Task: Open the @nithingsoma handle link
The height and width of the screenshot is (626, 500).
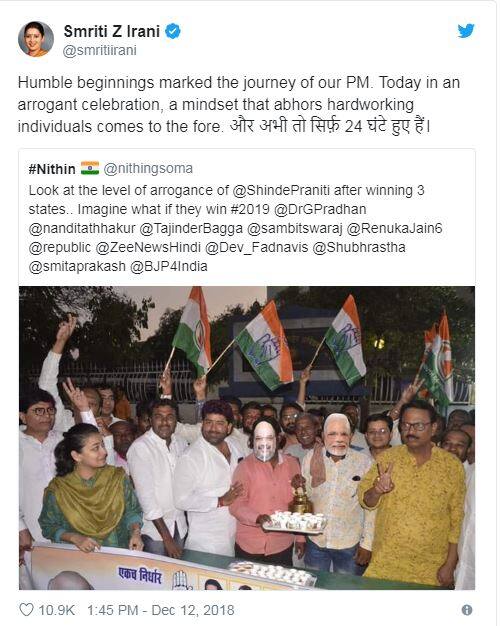Action: pyautogui.click(x=148, y=168)
